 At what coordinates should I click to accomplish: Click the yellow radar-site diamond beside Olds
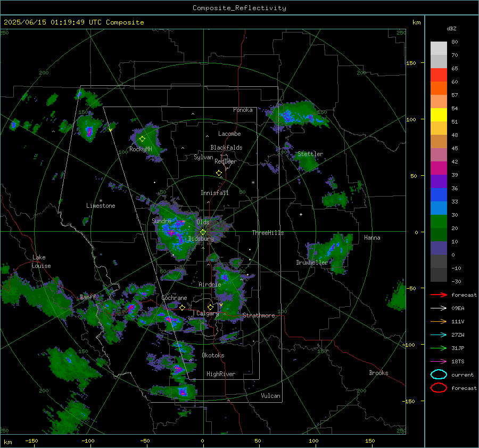pyautogui.click(x=203, y=232)
